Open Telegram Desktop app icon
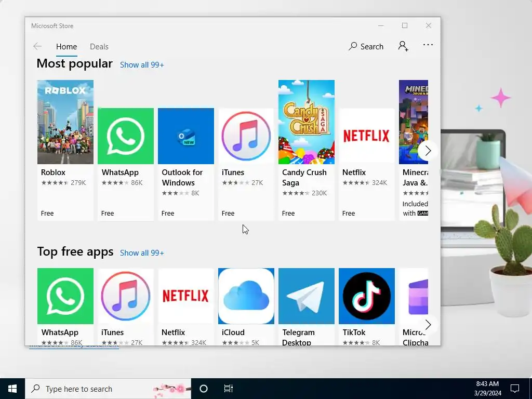The height and width of the screenshot is (399, 532). point(307,296)
